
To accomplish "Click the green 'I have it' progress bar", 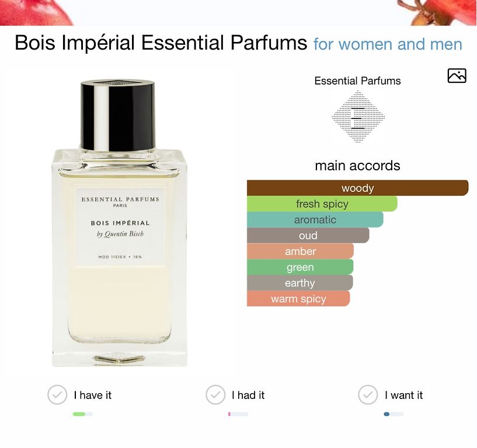I will click(x=83, y=414).
